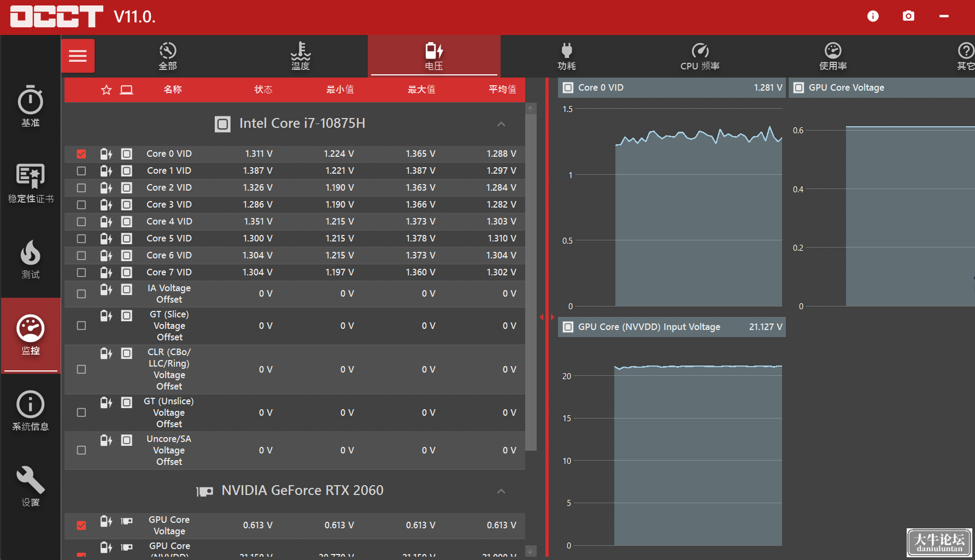Click the GPU Core Voltage graph header icon
The width and height of the screenshot is (975, 560).
click(799, 87)
